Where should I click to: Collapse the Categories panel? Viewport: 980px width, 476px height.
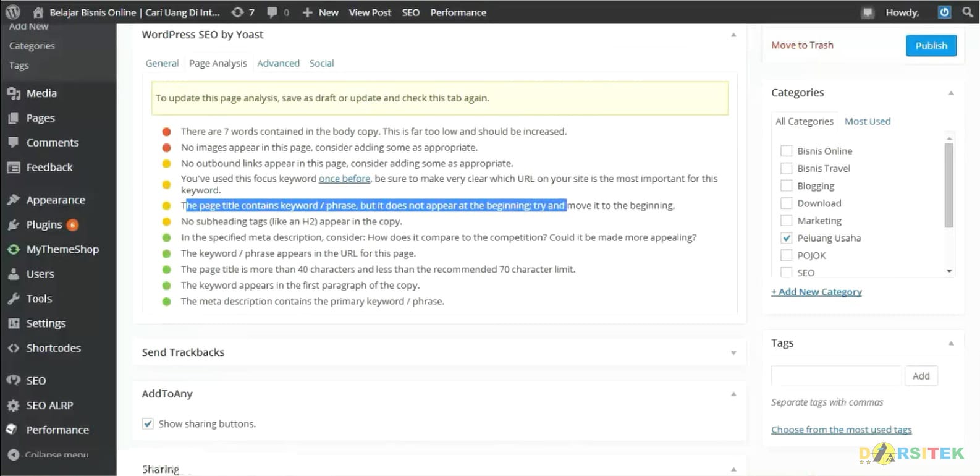coord(951,93)
